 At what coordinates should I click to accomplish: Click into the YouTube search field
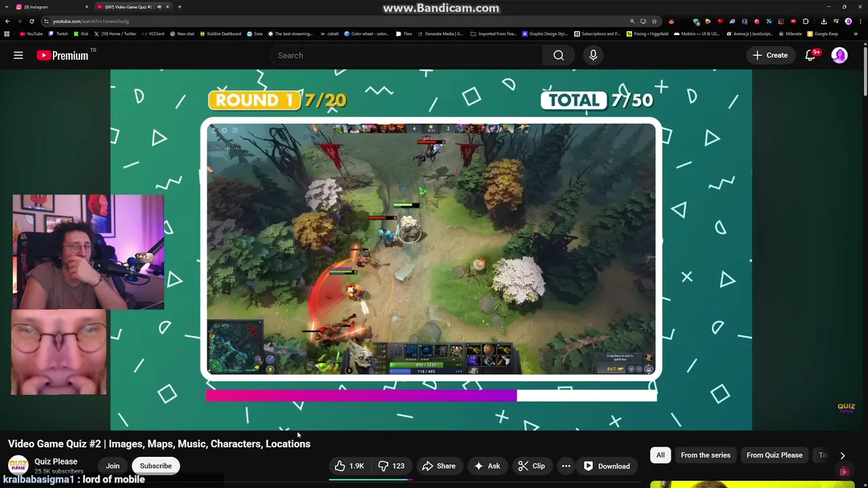pos(407,56)
